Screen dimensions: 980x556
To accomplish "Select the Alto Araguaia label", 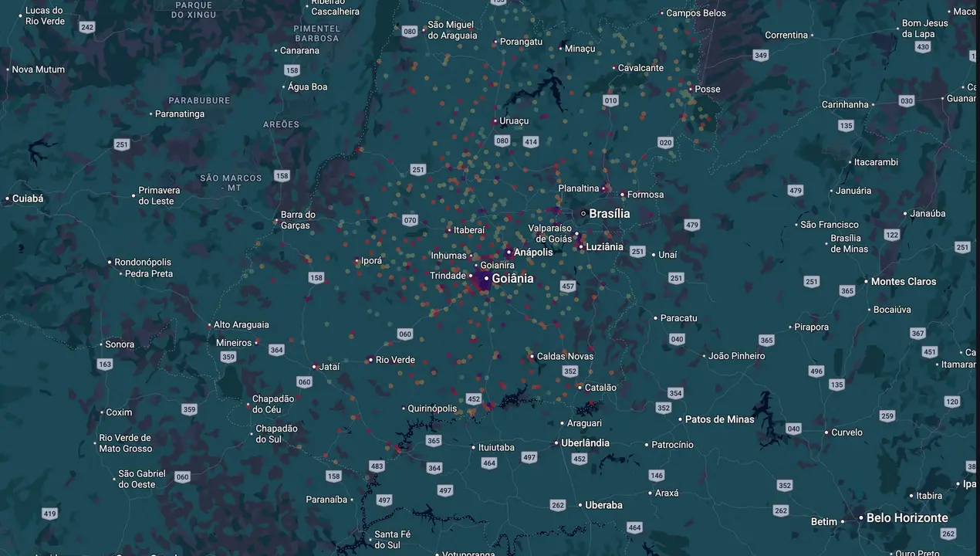I will click(242, 325).
